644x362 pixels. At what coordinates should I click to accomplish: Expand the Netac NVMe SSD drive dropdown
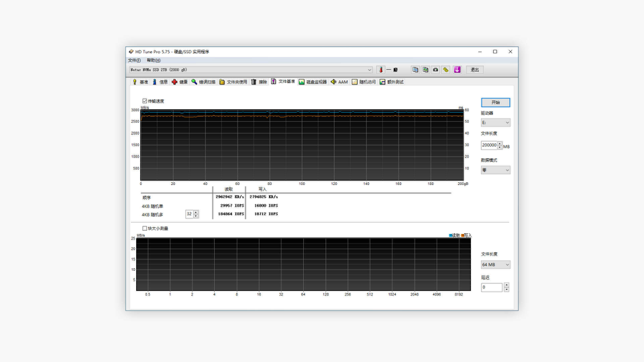369,70
